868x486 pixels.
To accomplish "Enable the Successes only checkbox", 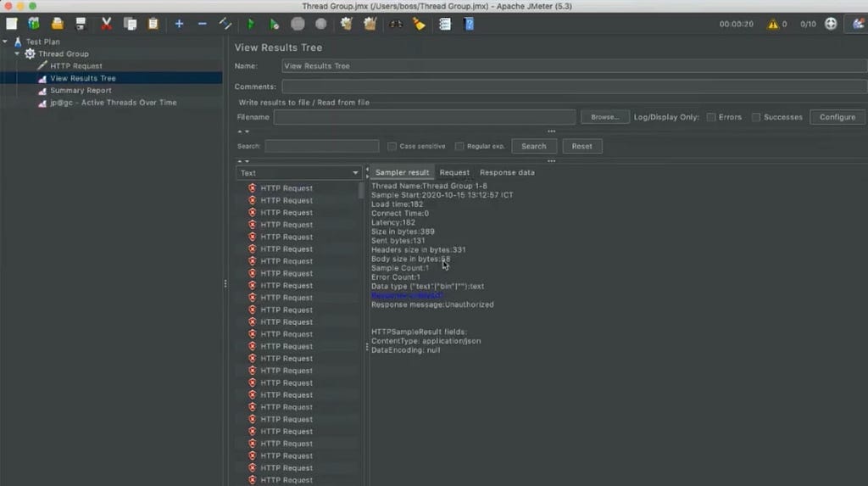I will [x=756, y=117].
